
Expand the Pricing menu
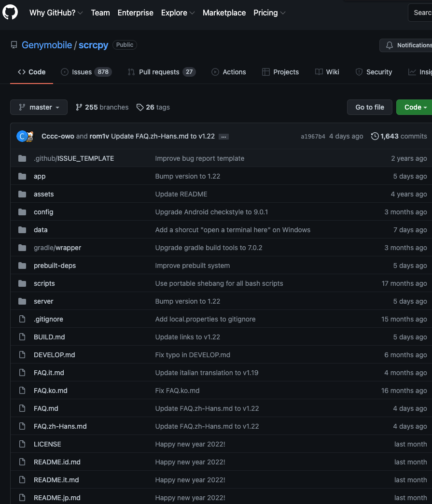(269, 13)
